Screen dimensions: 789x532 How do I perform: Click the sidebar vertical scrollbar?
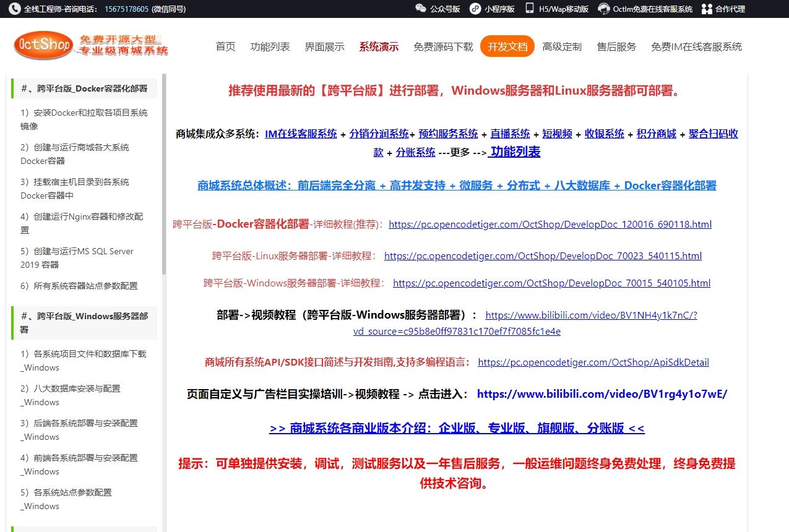point(164,173)
